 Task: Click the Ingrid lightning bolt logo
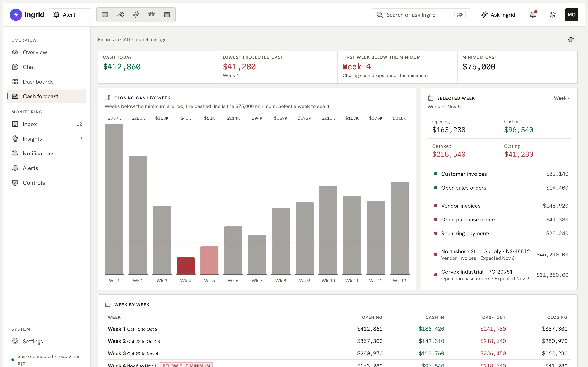[16, 15]
